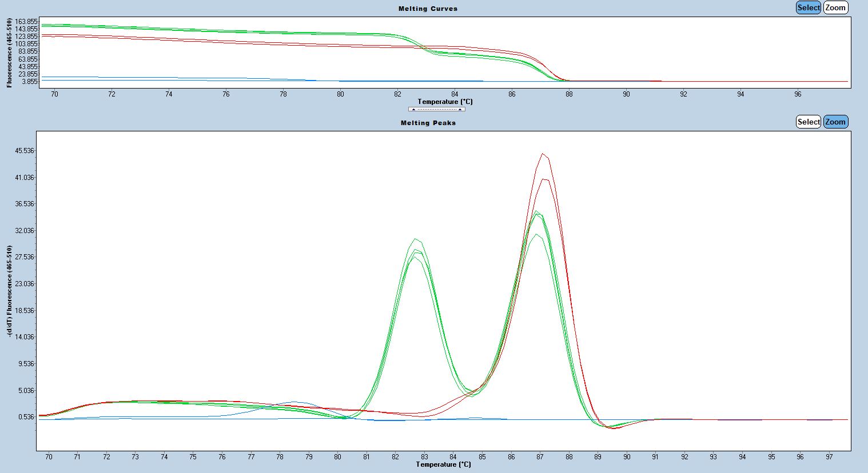Click the 83.855 value on the Melting Curves axis

[28, 52]
